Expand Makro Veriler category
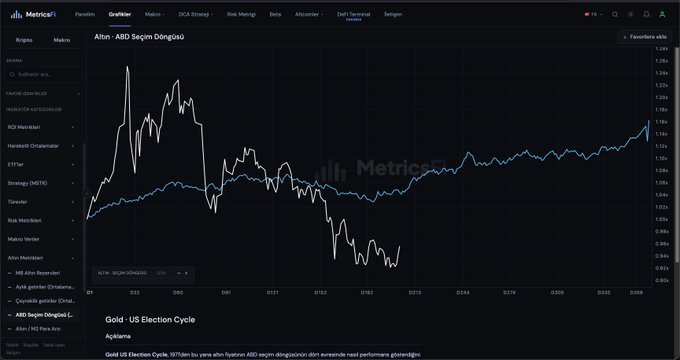Screen dimensions: 680x360 click(41, 239)
